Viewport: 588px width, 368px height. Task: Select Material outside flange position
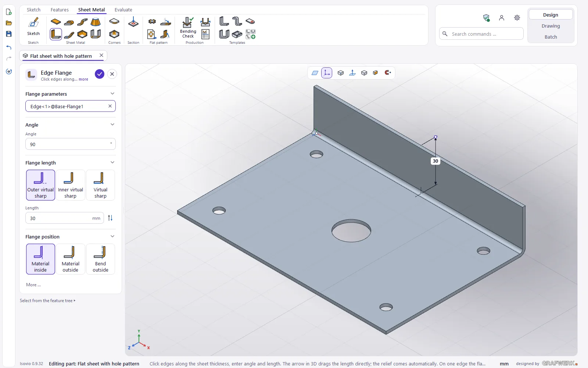(71, 259)
